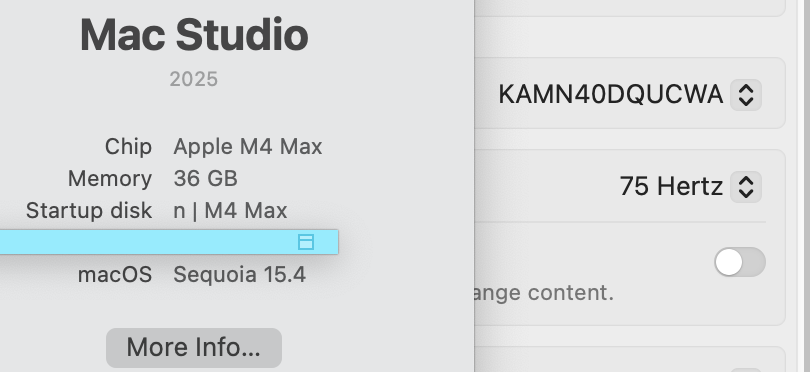
Task: Click the Chip label
Action: click(x=128, y=147)
